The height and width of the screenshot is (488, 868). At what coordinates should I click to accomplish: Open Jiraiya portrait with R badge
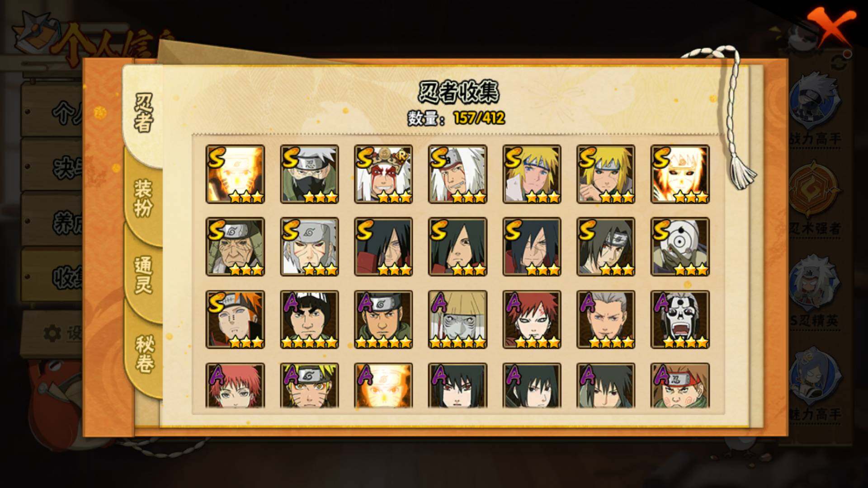pos(383,174)
